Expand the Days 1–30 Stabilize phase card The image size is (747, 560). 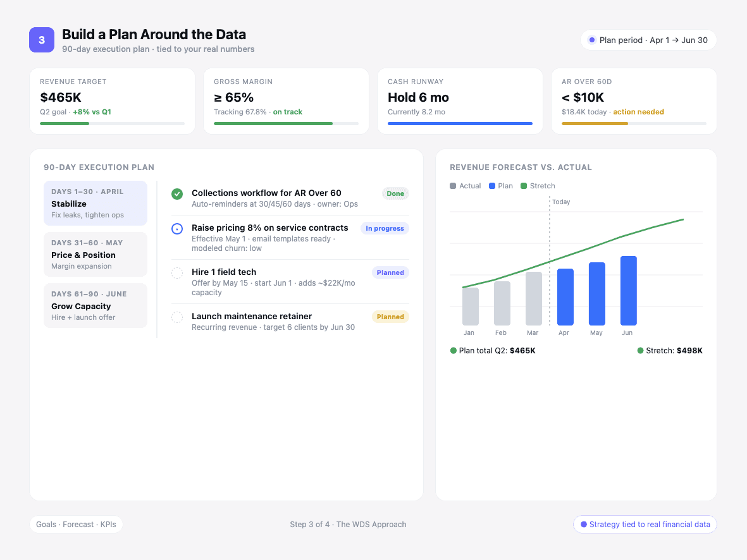pos(95,203)
